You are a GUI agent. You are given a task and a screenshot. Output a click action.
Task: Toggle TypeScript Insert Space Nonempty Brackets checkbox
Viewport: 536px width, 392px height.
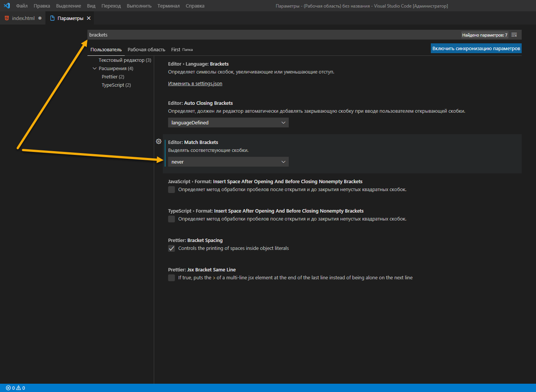point(172,219)
